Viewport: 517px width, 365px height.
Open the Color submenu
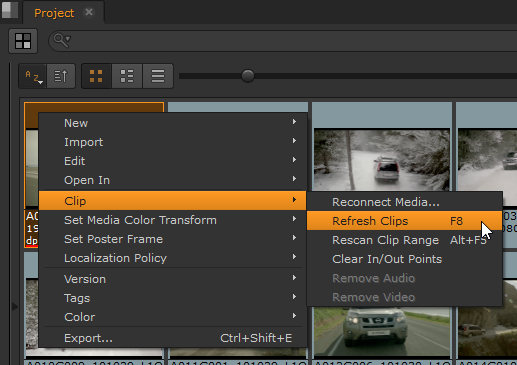(173, 317)
